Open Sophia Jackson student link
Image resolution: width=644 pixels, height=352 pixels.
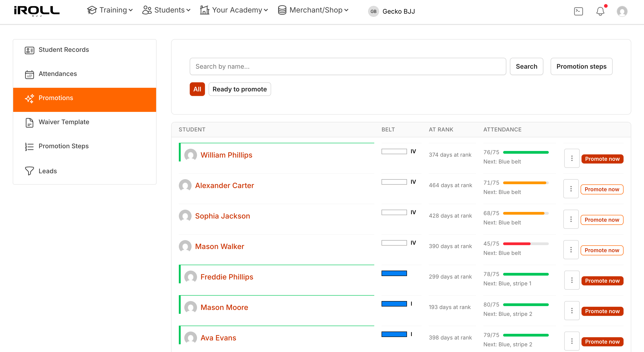(x=222, y=216)
